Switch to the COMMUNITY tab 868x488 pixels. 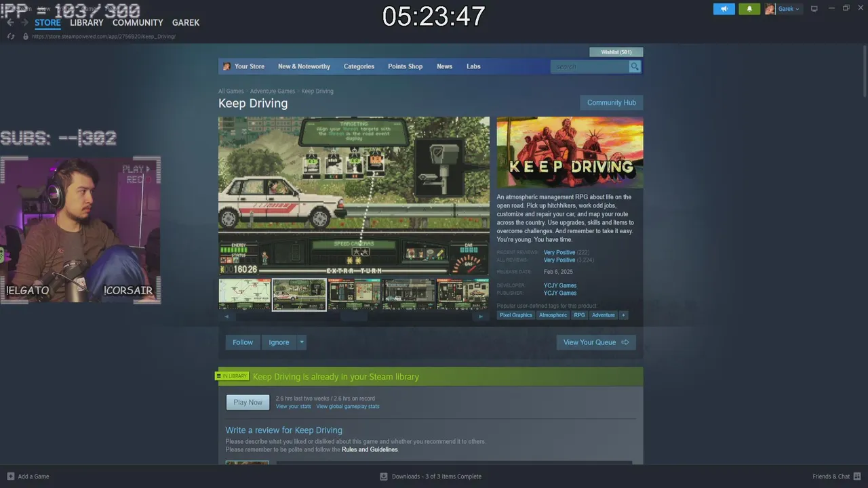click(138, 22)
